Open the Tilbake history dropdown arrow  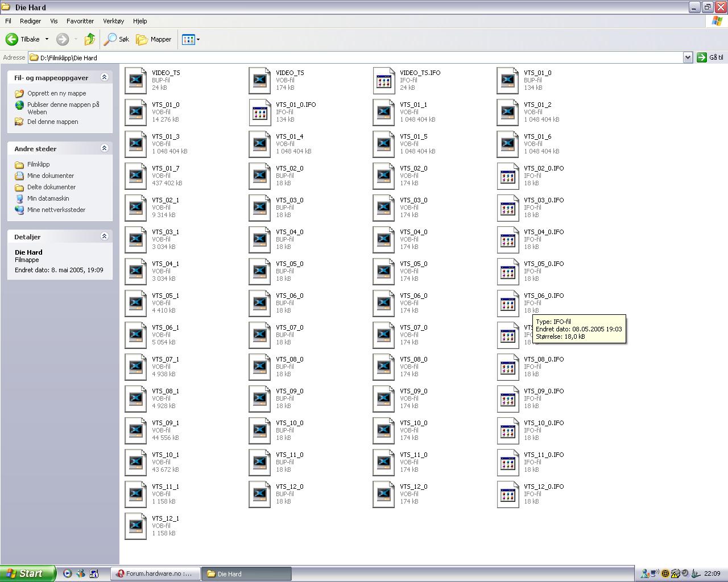pos(47,39)
